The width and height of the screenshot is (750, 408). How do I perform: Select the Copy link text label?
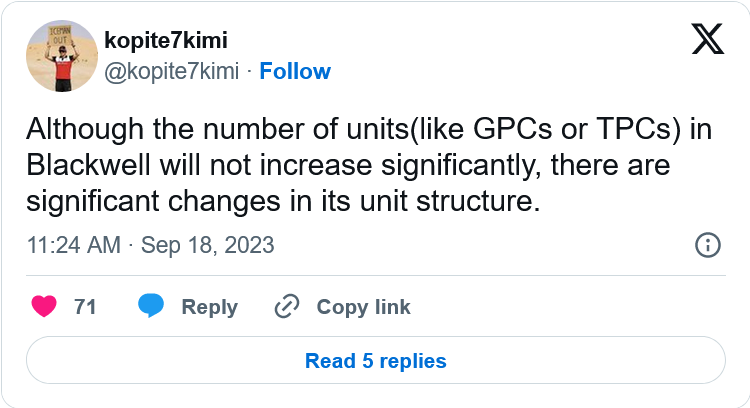point(363,307)
